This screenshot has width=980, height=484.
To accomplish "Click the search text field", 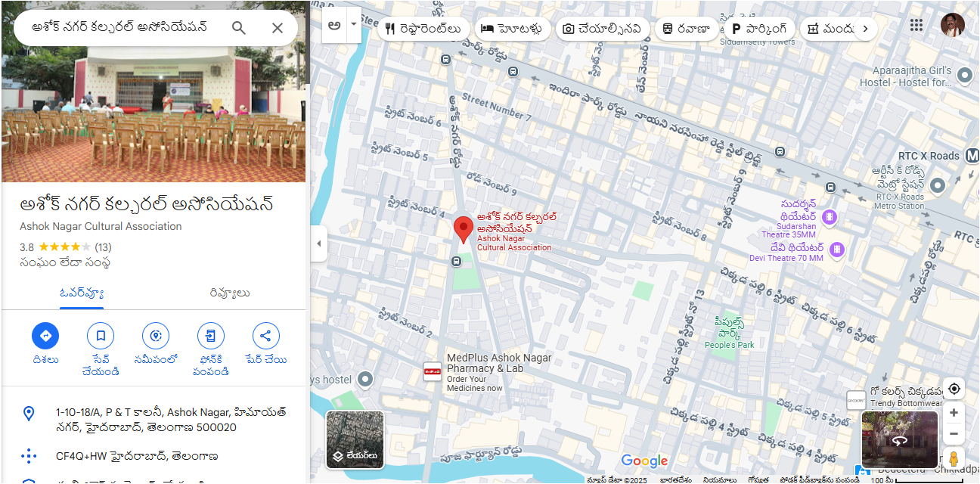I will coord(121,28).
